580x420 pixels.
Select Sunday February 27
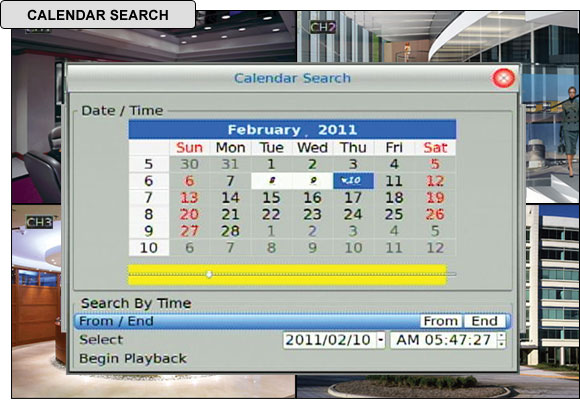point(189,231)
